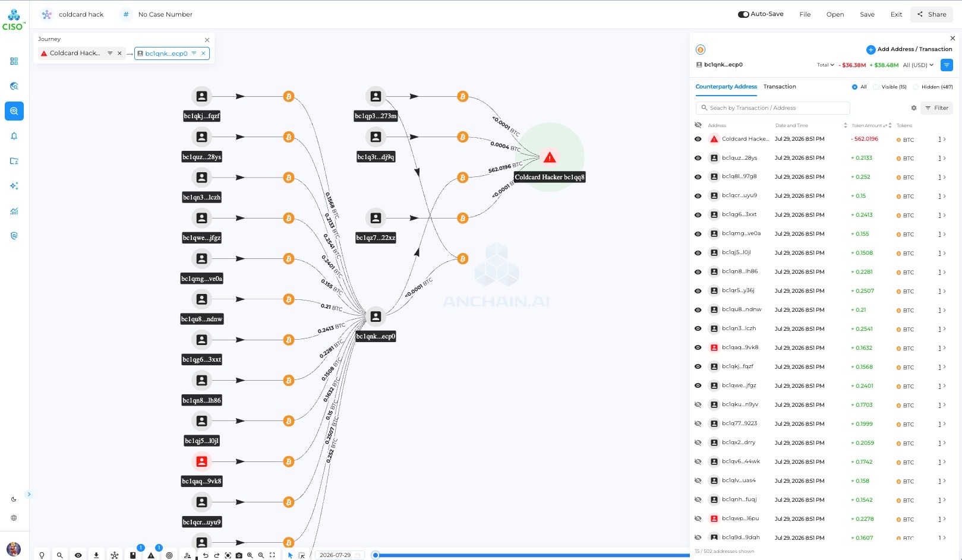962x560 pixels.
Task: Expand the bc1qv6...44wk row chevron
Action: [x=945, y=463]
